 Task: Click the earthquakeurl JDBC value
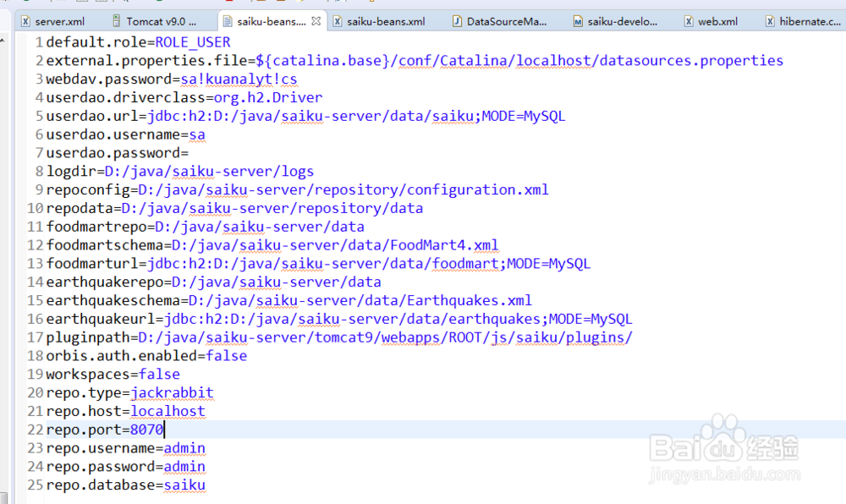tap(398, 319)
